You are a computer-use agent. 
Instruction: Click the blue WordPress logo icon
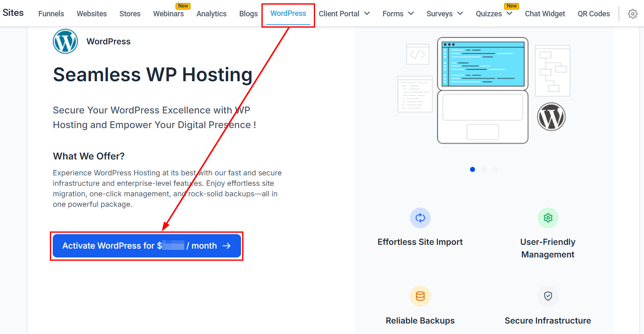[x=65, y=41]
